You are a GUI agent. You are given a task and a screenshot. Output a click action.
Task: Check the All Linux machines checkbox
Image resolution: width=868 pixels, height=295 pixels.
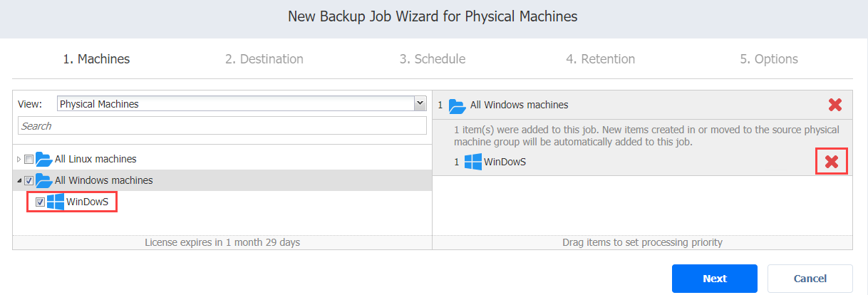pos(29,159)
